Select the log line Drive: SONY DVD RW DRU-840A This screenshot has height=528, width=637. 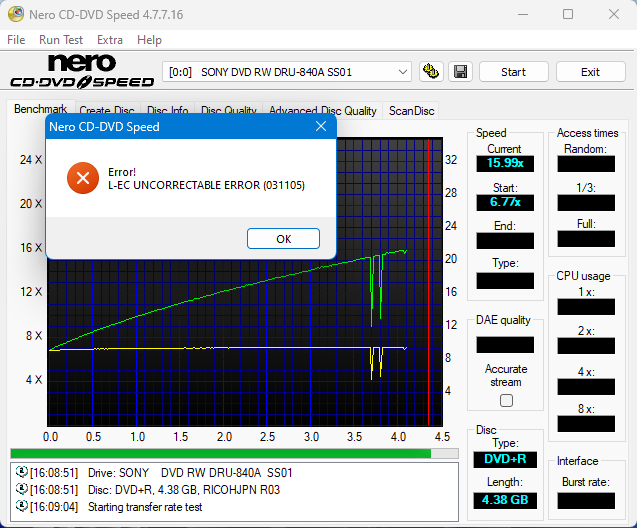[190, 473]
